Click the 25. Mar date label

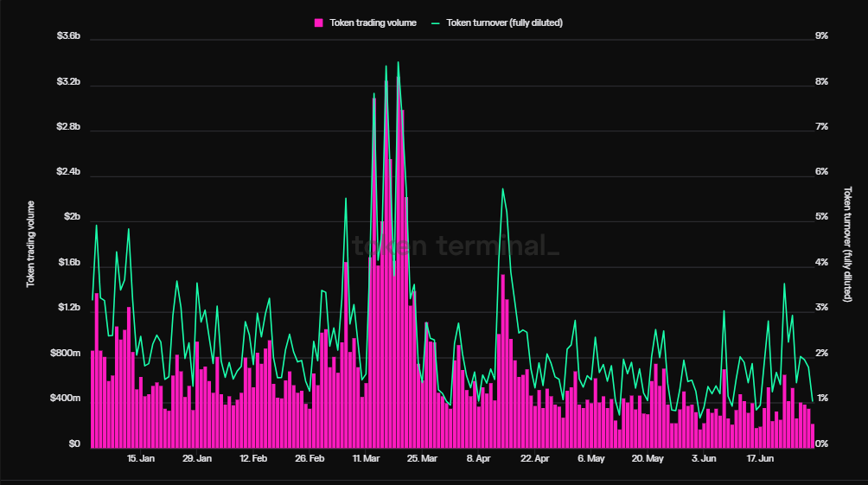pos(422,458)
